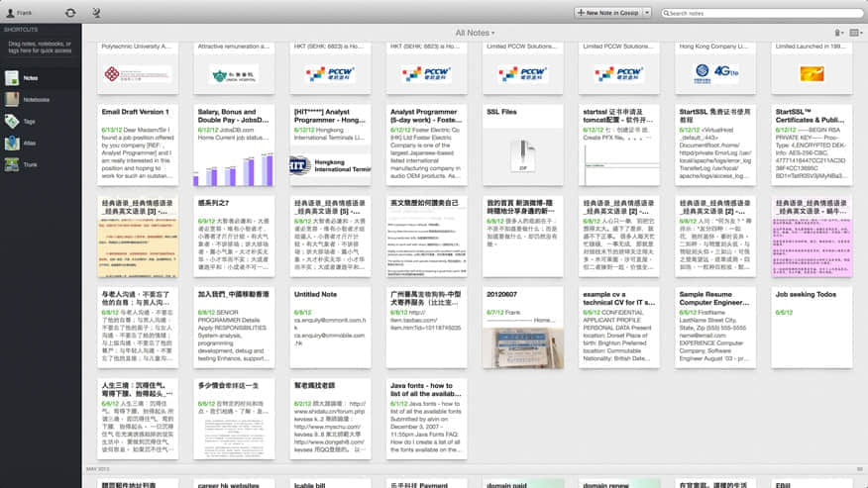Open the view options dropdown
This screenshot has width=868, height=488.
click(856, 33)
